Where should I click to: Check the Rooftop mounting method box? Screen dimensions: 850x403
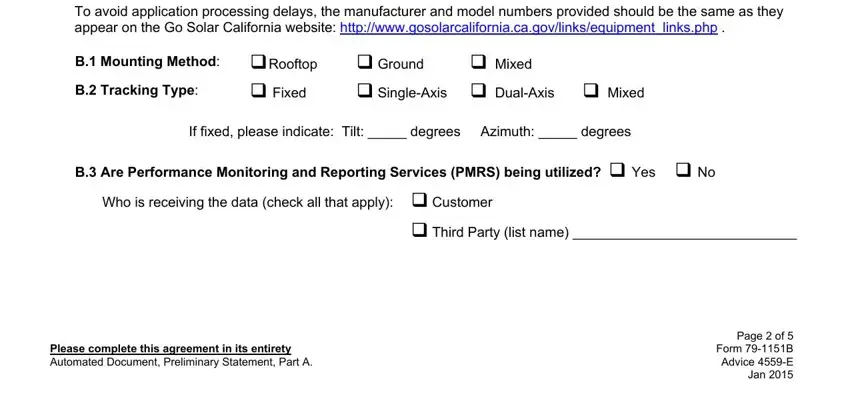(259, 62)
